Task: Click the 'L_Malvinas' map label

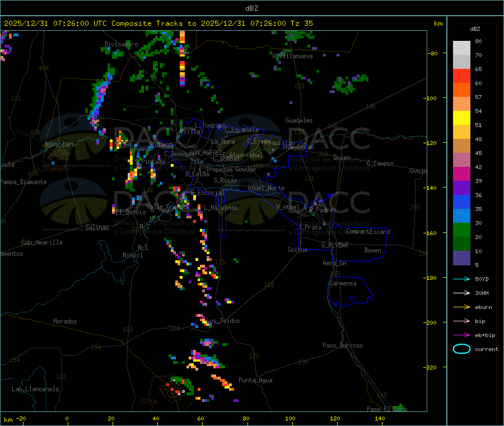Action: click(221, 208)
